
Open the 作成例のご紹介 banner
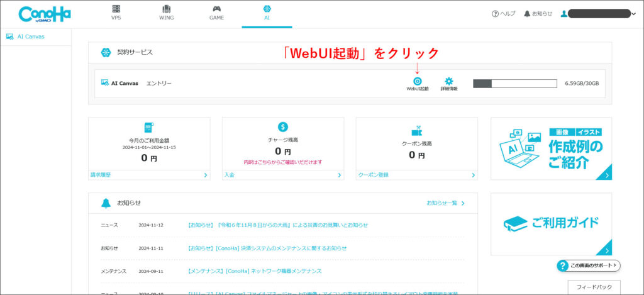[x=551, y=148]
